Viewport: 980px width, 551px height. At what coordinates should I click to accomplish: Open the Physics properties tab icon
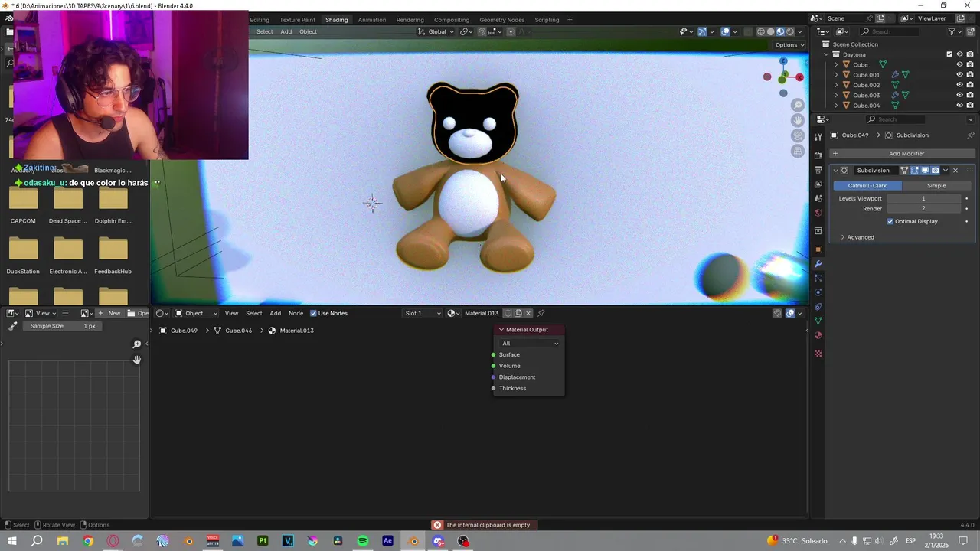click(818, 293)
